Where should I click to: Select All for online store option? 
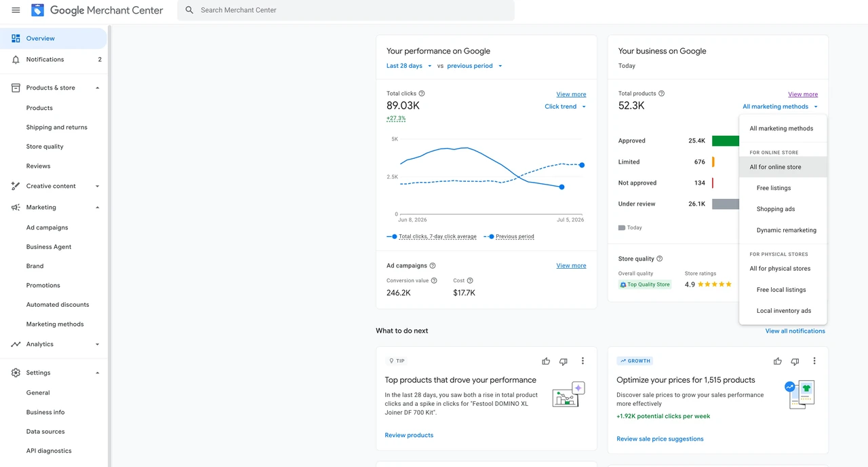pos(783,167)
